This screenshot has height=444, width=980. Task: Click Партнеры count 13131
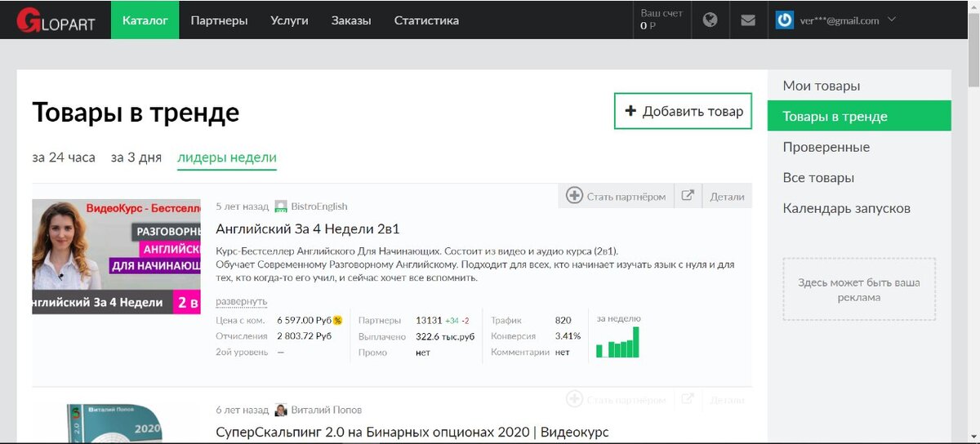click(429, 320)
